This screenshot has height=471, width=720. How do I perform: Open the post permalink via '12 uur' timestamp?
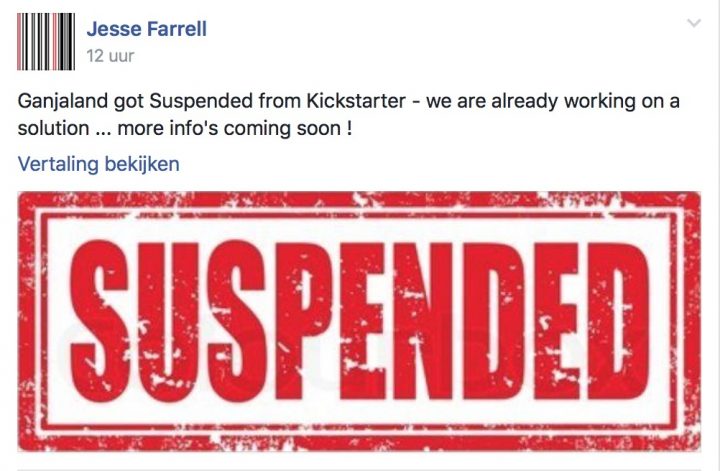tap(110, 56)
